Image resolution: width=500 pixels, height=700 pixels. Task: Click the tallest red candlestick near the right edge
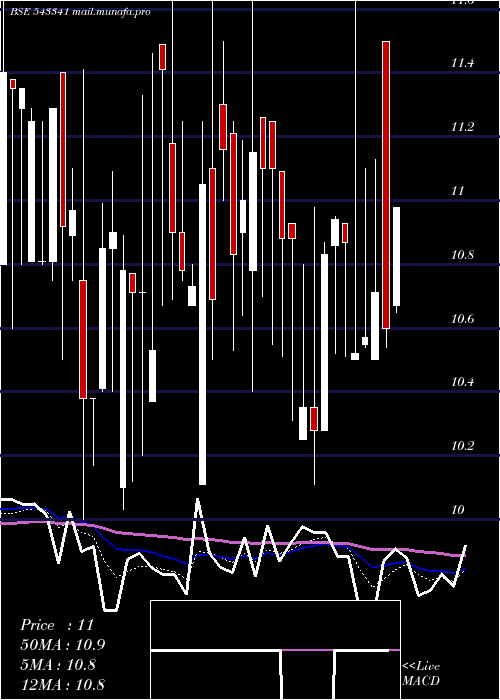(386, 185)
